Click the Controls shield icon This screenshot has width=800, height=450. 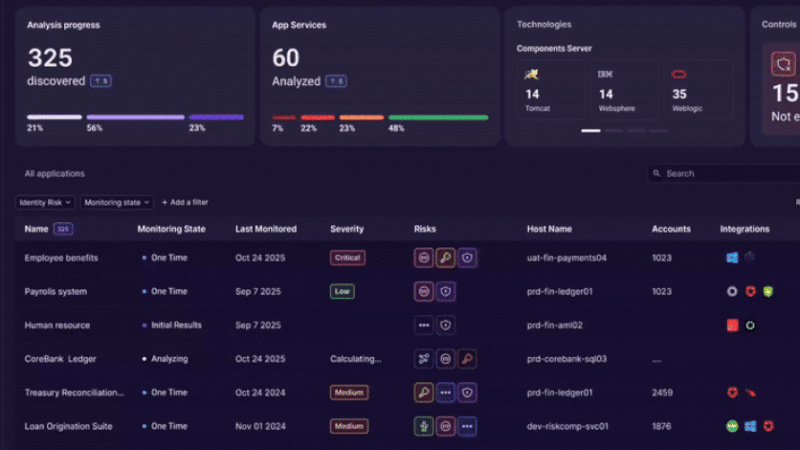tap(782, 64)
